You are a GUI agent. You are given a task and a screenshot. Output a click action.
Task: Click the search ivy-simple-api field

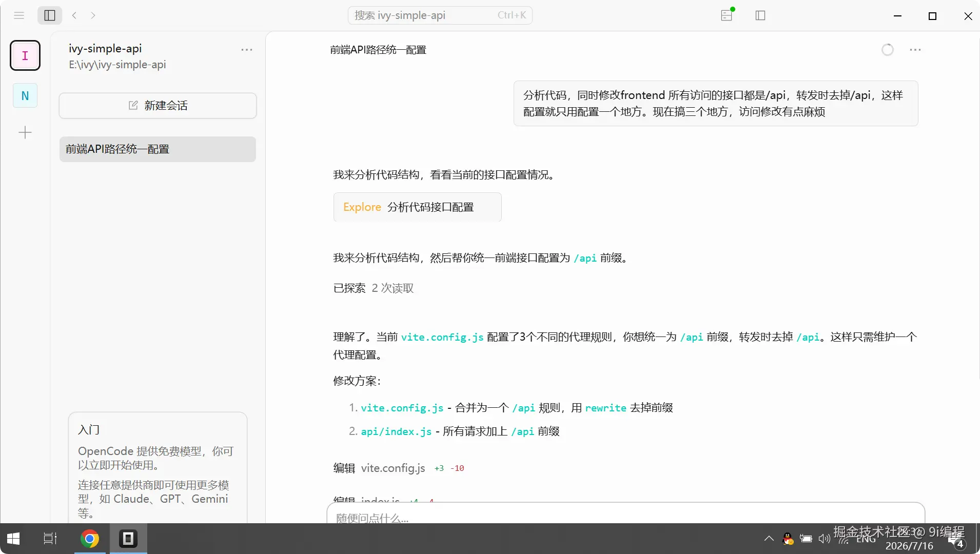point(440,15)
